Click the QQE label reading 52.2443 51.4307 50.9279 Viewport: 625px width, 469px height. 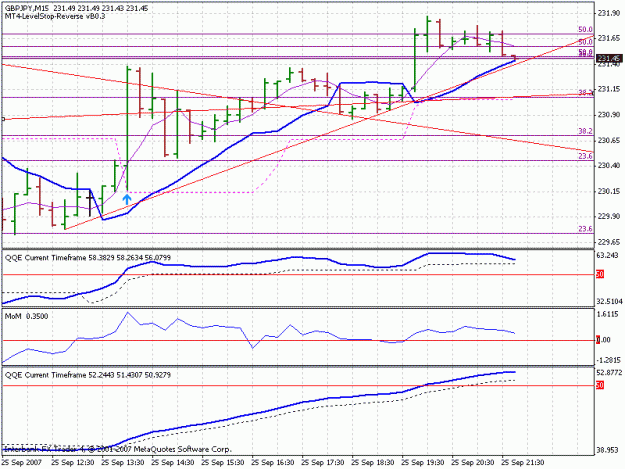click(x=88, y=375)
